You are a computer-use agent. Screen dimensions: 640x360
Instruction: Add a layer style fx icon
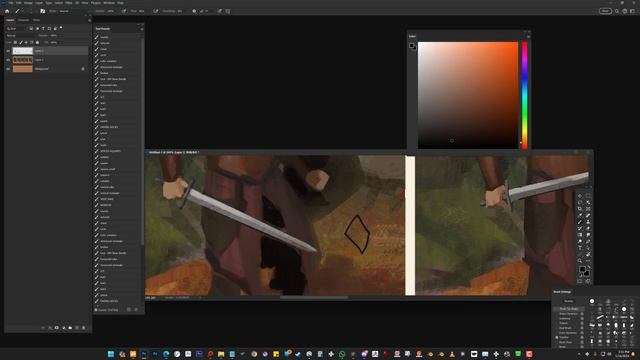50,327
